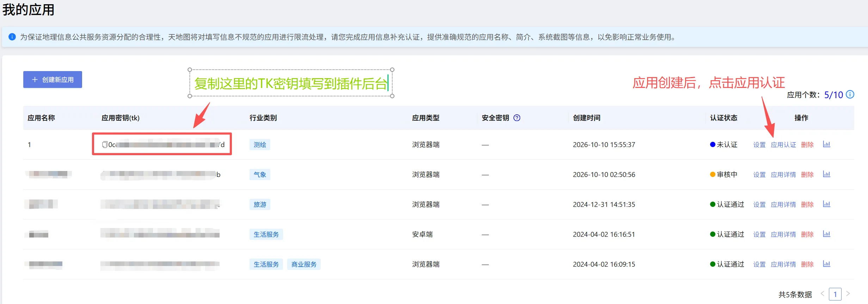
Task: Click the 气象 industry tag
Action: 260,175
